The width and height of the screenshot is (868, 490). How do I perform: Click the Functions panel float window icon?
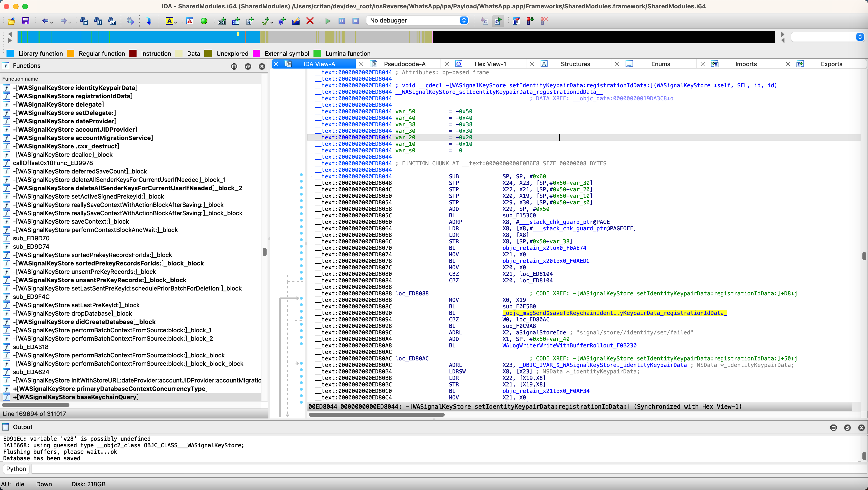tap(248, 66)
